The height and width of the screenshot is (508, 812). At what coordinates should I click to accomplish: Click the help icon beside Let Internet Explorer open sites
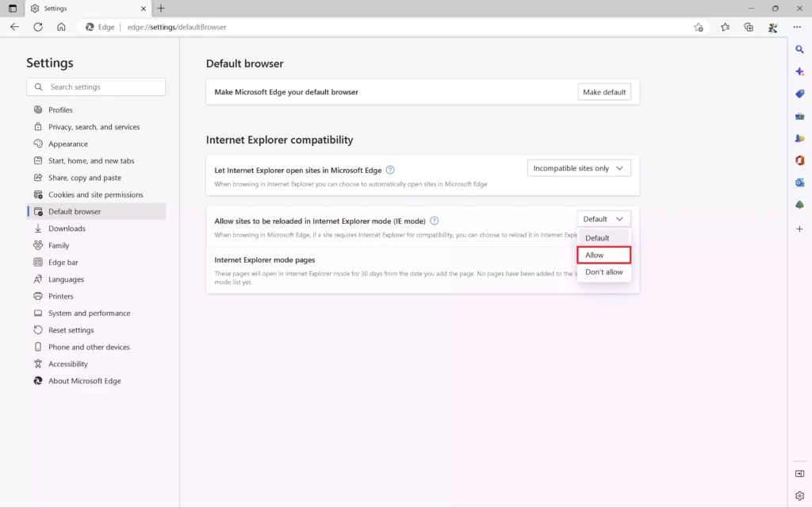click(x=390, y=170)
